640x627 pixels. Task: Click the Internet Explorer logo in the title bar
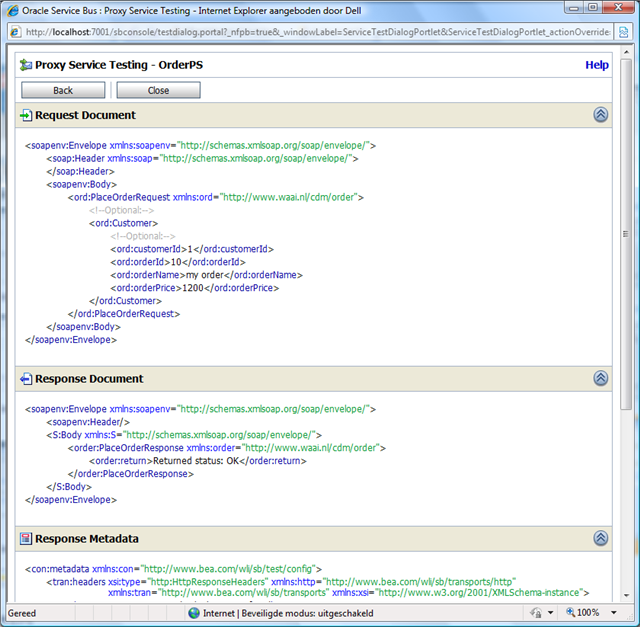[x=13, y=10]
